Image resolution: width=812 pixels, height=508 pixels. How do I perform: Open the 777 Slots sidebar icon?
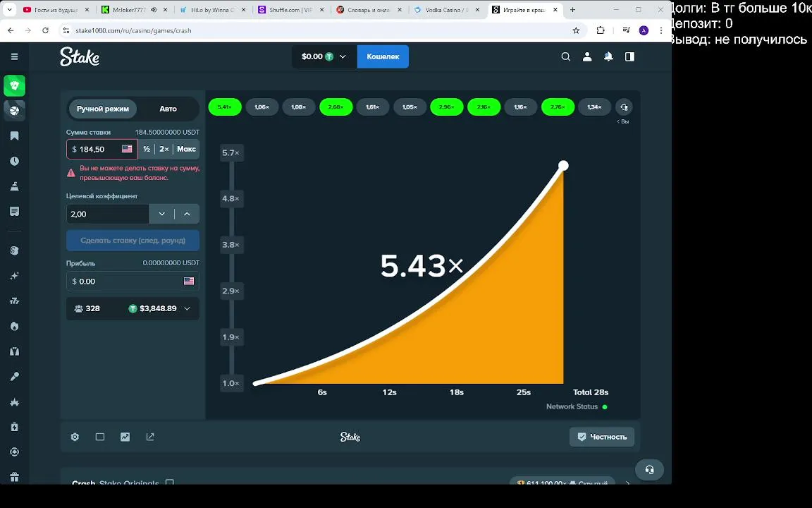click(15, 301)
